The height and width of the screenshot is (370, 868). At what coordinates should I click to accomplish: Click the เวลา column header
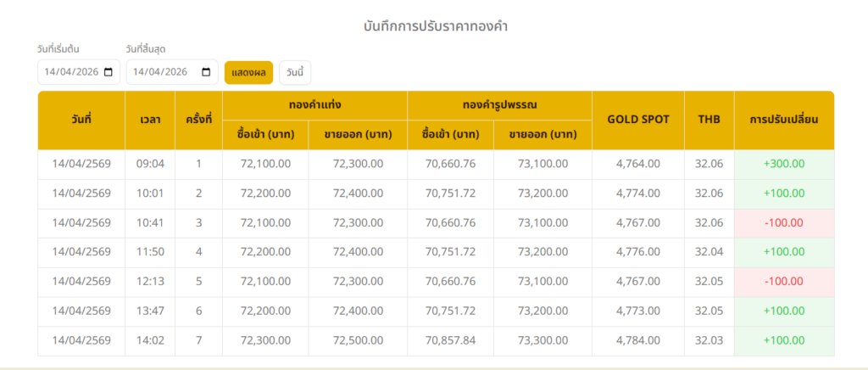click(150, 120)
